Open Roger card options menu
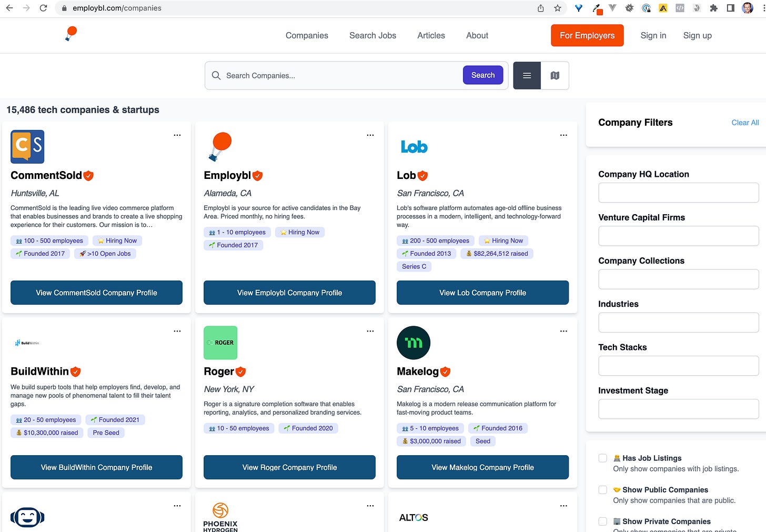 coord(370,332)
